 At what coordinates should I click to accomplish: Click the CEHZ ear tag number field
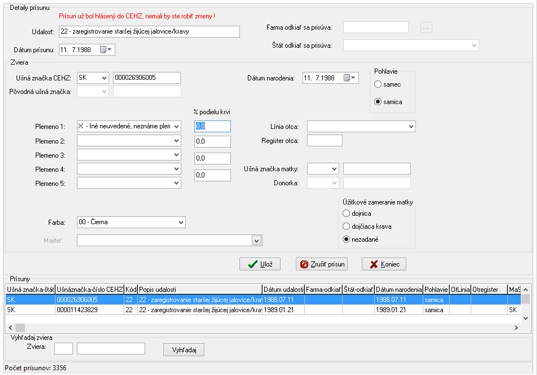click(x=147, y=78)
